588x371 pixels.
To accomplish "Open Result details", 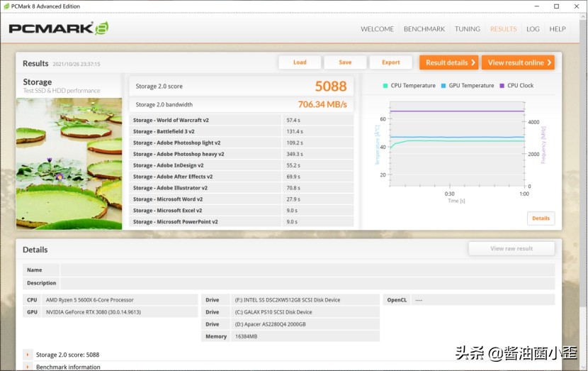I will coord(449,62).
